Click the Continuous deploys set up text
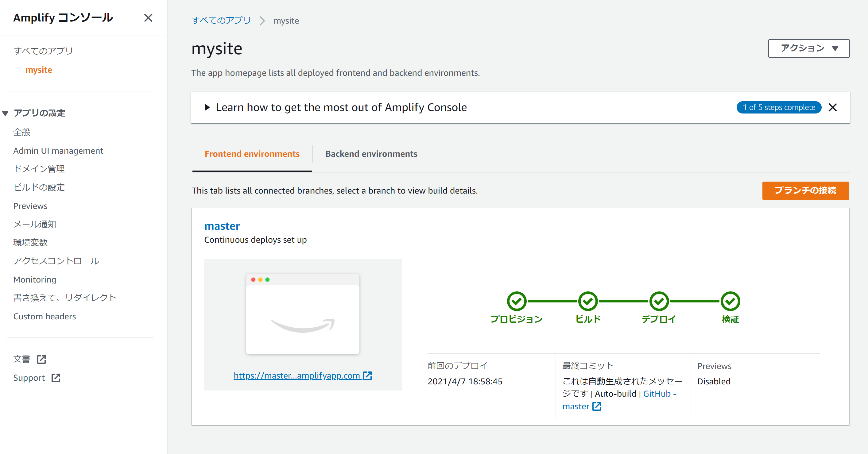Viewport: 868px width, 454px height. coord(255,240)
